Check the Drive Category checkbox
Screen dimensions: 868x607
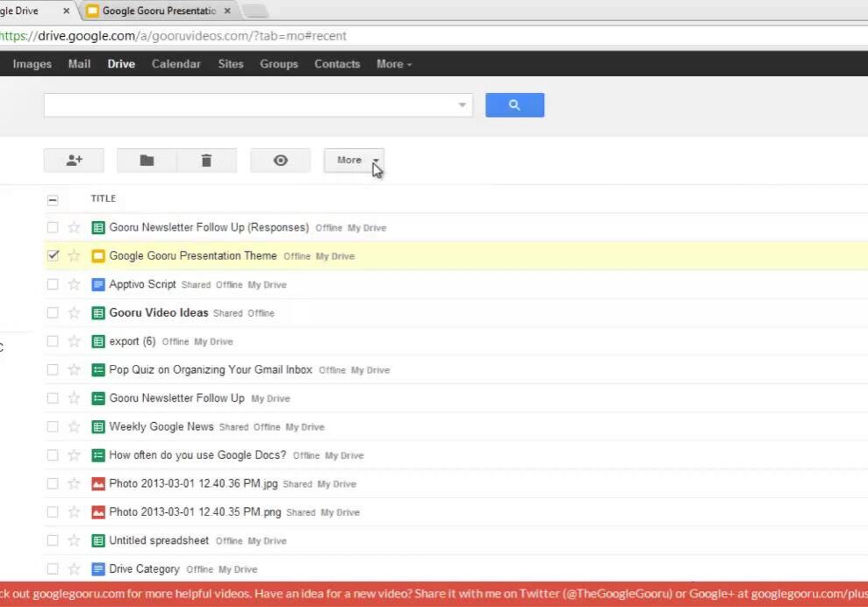[x=53, y=568]
